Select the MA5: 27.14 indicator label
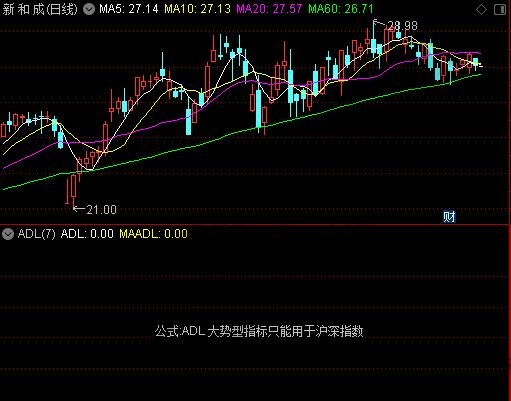 pos(129,9)
